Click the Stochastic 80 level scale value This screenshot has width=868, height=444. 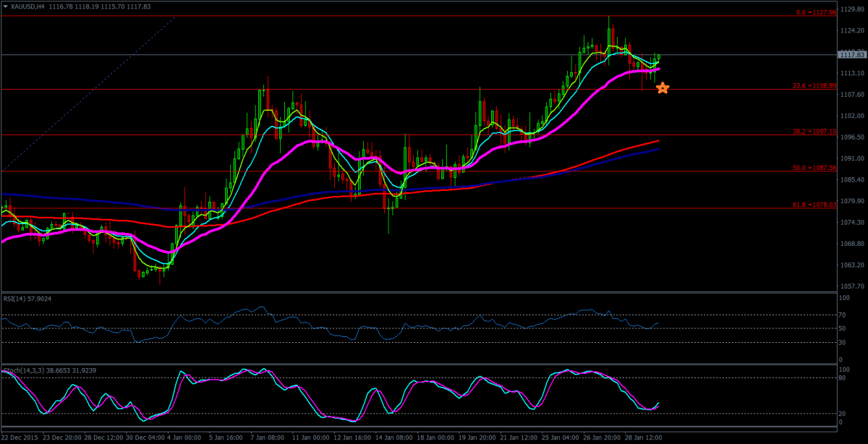tap(842, 377)
